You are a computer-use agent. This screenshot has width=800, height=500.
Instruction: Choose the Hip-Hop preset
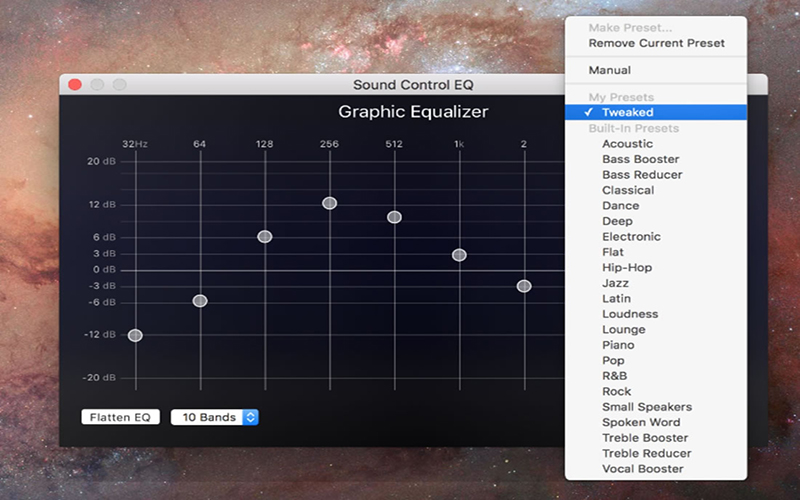[626, 268]
